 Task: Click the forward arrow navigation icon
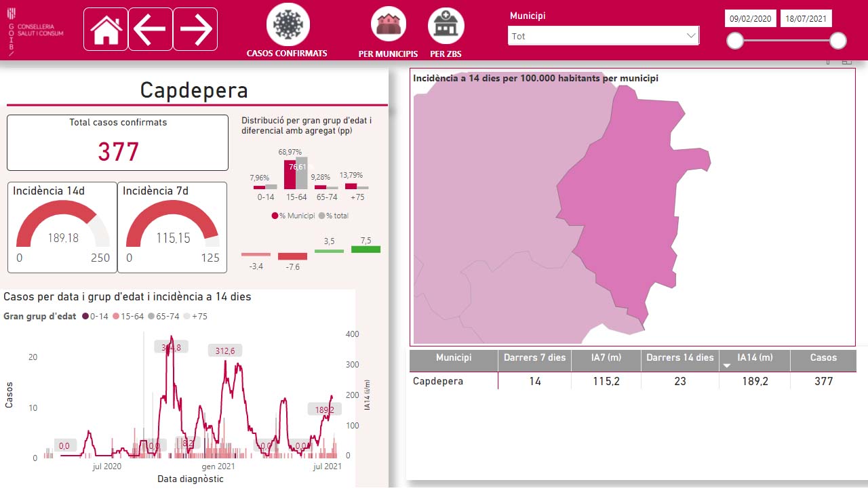[x=195, y=29]
